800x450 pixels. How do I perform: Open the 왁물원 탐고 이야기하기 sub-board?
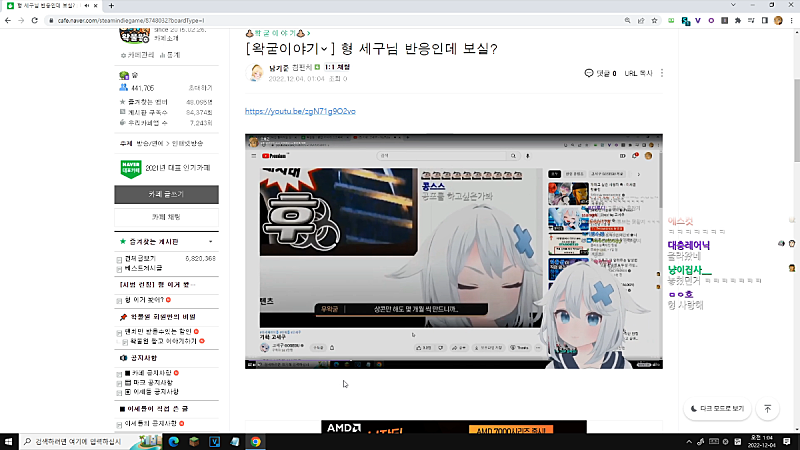tap(164, 341)
